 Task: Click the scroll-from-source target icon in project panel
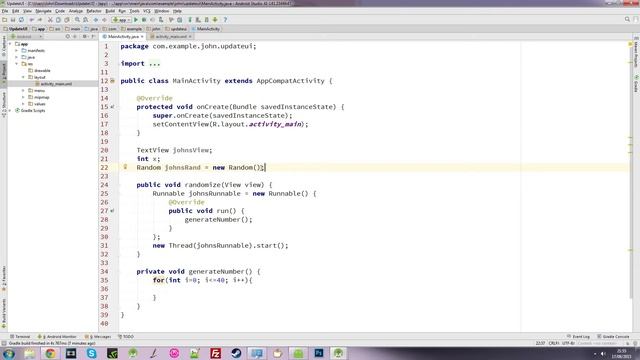tap(68, 36)
